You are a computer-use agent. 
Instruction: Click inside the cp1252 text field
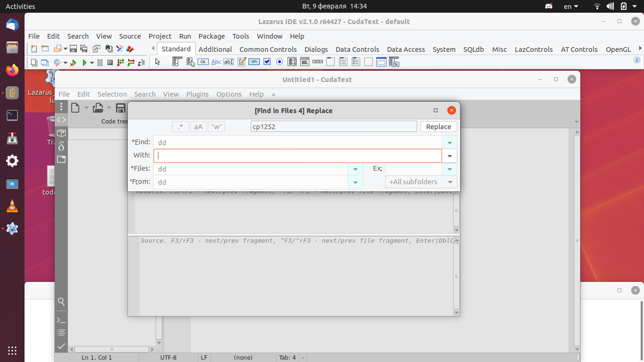(333, 126)
